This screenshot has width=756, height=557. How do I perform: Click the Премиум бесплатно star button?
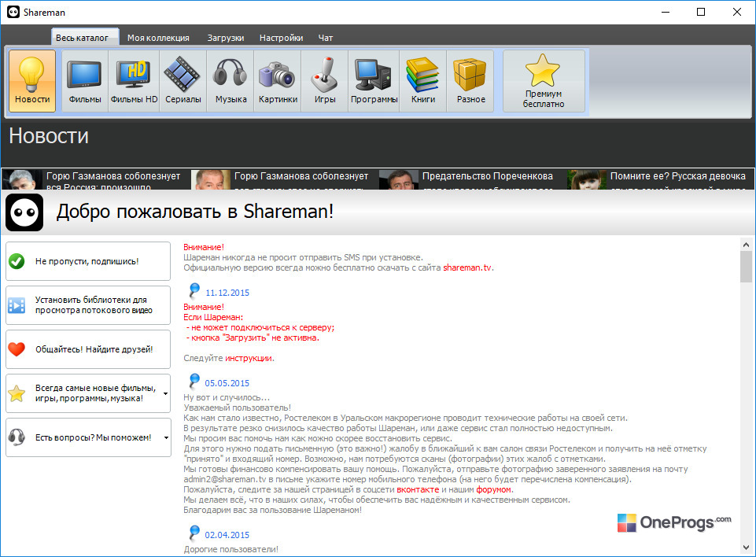(x=544, y=81)
